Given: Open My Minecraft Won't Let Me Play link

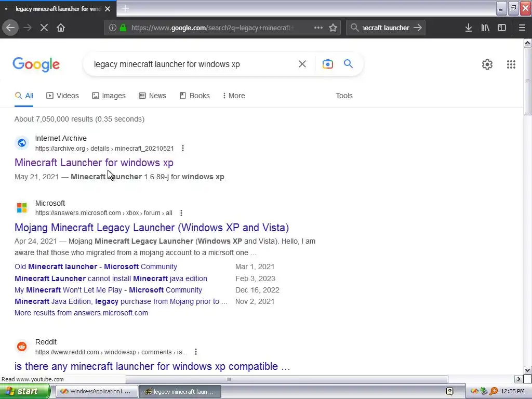Looking at the screenshot, I should pos(108,290).
